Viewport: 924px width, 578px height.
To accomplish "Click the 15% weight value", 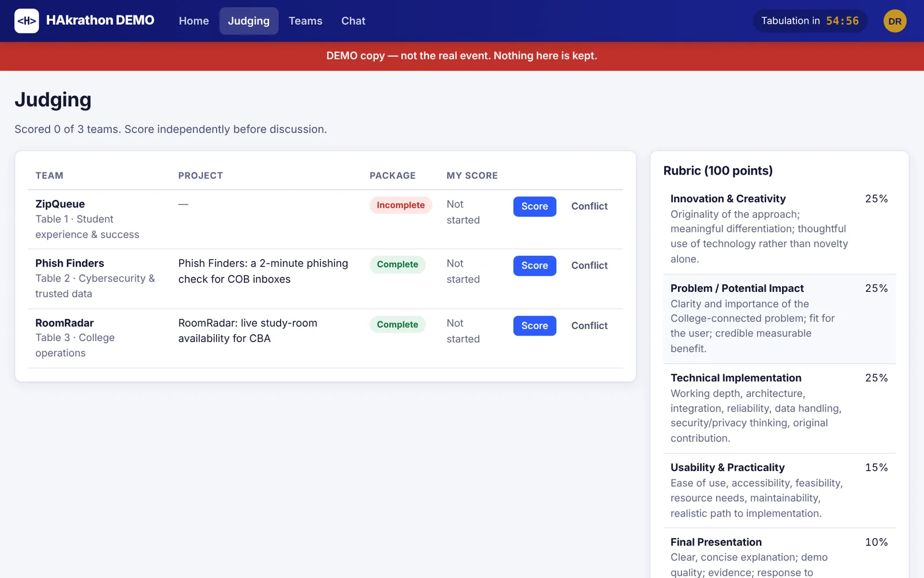I will click(x=876, y=468).
